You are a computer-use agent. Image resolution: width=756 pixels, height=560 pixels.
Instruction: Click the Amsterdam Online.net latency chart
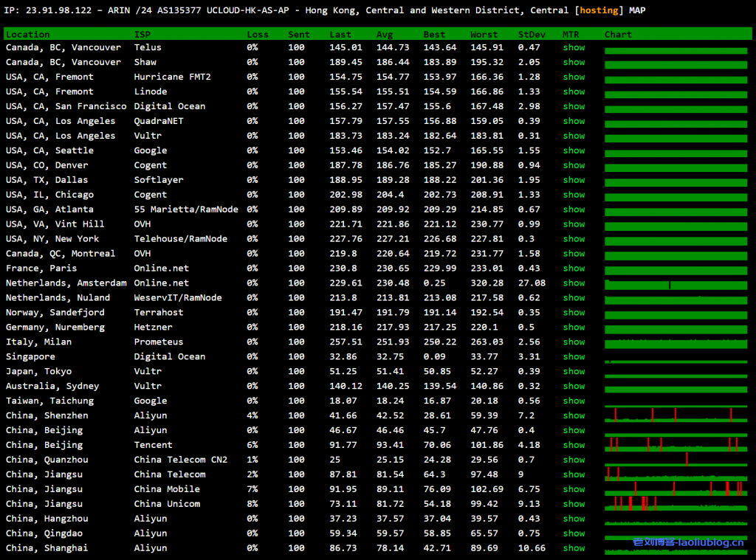[x=675, y=284]
